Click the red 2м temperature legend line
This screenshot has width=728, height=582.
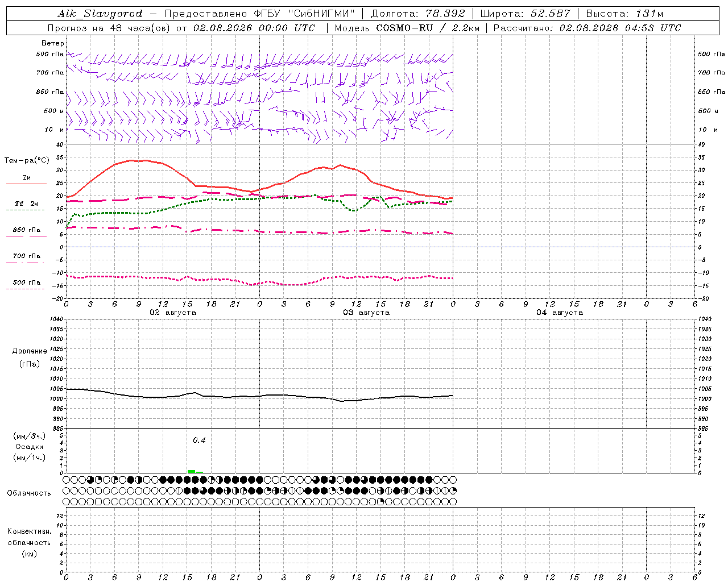click(x=26, y=184)
